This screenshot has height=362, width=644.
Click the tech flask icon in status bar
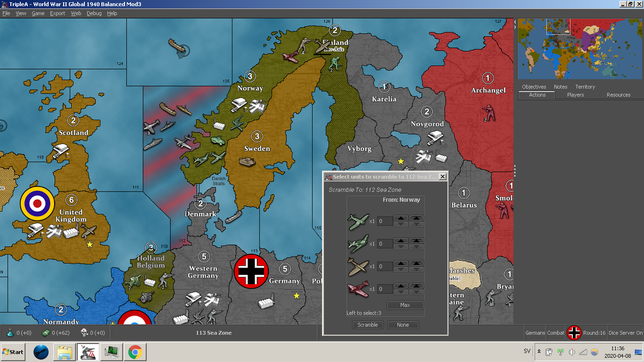[10, 333]
